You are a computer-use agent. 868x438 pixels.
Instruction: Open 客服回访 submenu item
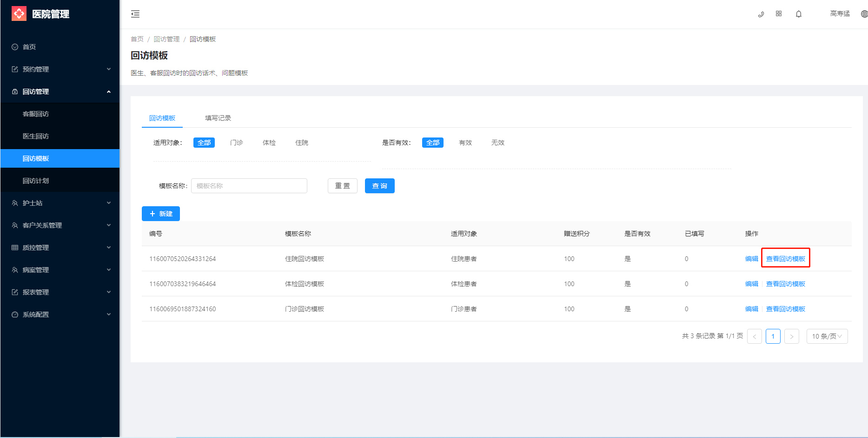pyautogui.click(x=60, y=114)
